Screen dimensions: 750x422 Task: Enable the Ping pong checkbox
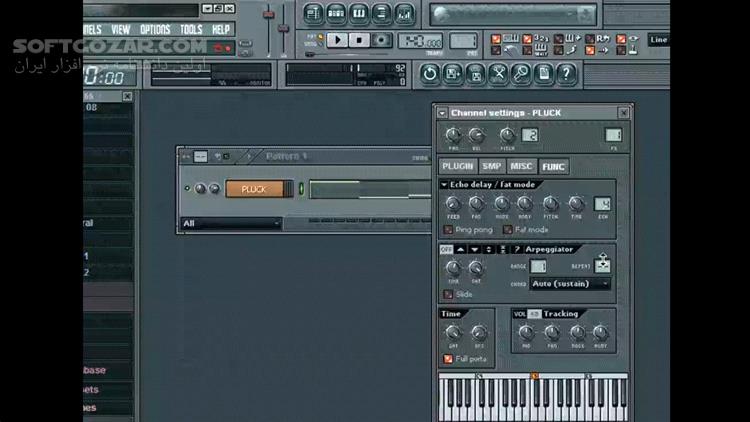448,230
